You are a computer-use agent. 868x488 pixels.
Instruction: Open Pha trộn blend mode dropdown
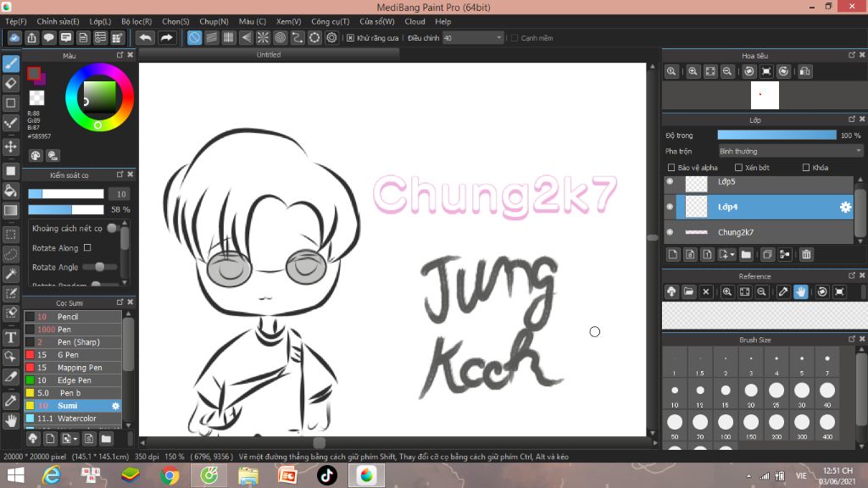(790, 151)
